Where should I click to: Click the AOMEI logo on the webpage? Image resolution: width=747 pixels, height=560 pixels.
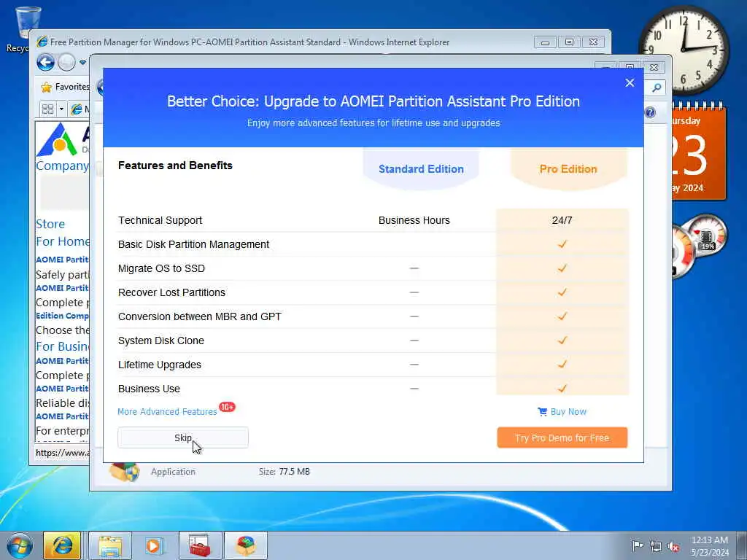58,139
